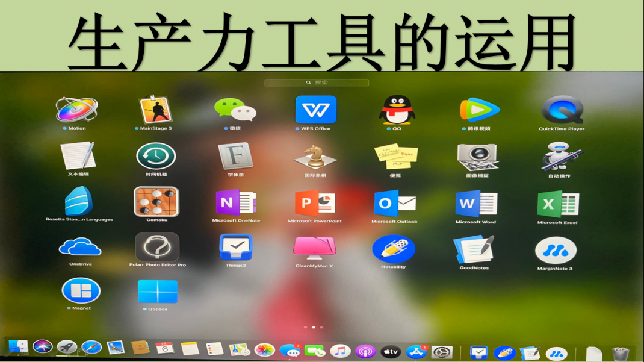Open Microsoft Word
This screenshot has height=362, width=644.
click(476, 204)
